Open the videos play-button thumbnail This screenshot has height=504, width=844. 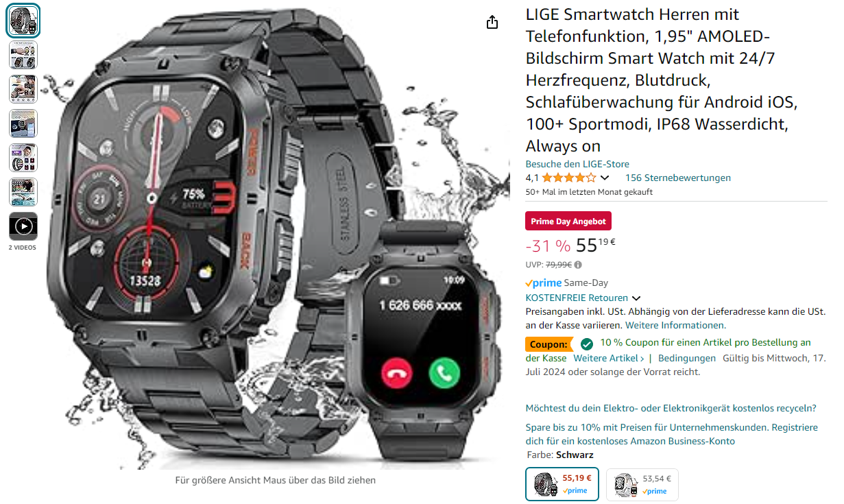[x=23, y=226]
